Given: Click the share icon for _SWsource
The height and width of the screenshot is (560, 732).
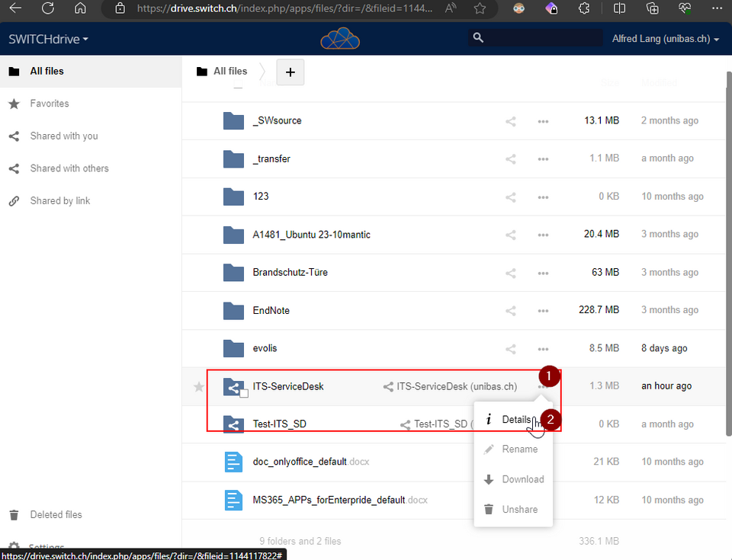Looking at the screenshot, I should click(x=511, y=121).
